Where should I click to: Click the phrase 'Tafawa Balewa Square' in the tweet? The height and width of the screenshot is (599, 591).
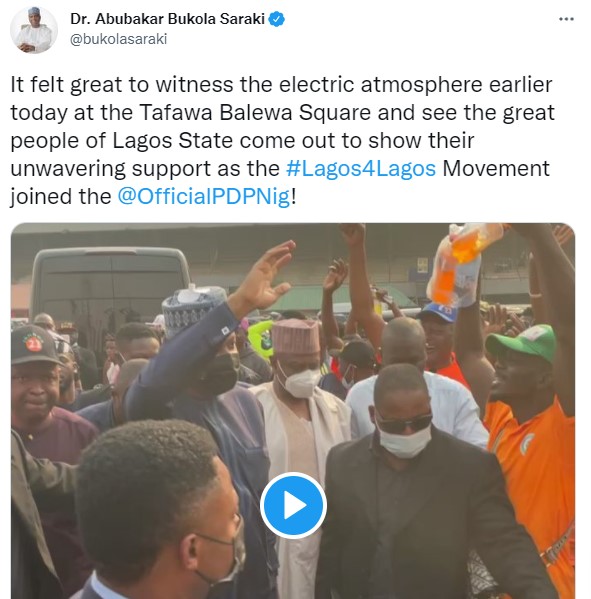tap(255, 113)
